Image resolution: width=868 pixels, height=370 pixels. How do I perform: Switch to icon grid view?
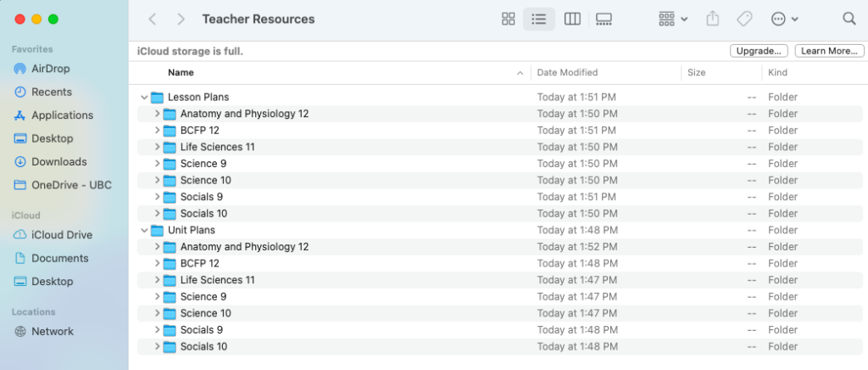click(509, 19)
